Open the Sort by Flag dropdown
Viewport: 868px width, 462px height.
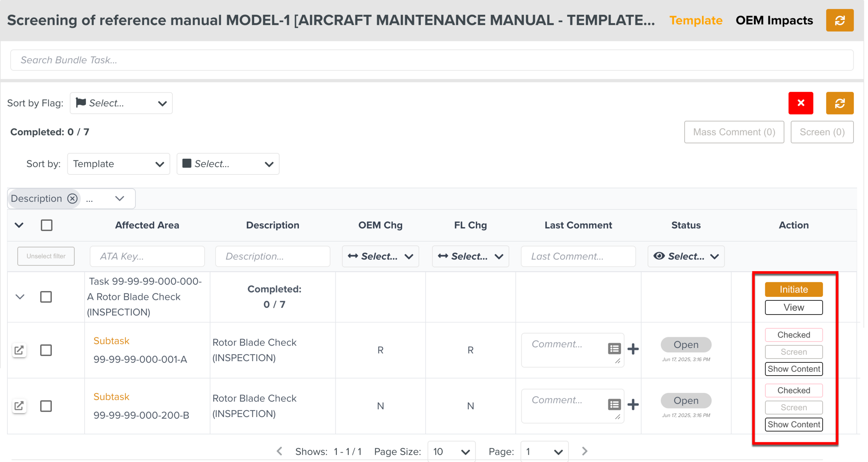(x=121, y=103)
